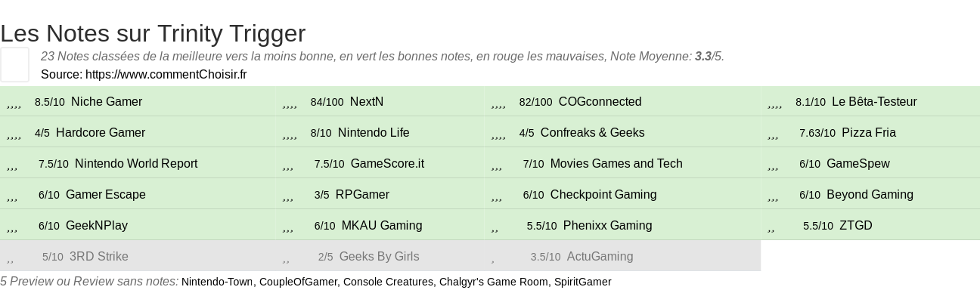980x290 pixels.
Task: Click star icons next to ZTGD
Action: pyautogui.click(x=771, y=227)
